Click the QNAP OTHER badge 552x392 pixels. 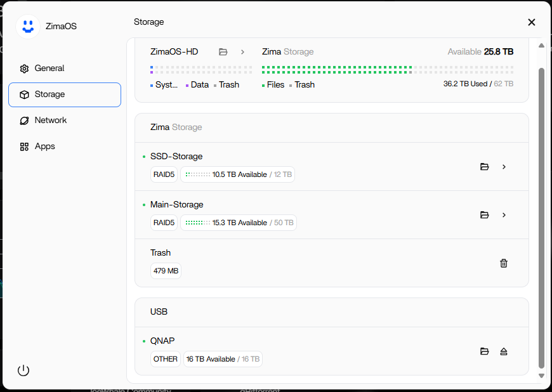click(166, 359)
